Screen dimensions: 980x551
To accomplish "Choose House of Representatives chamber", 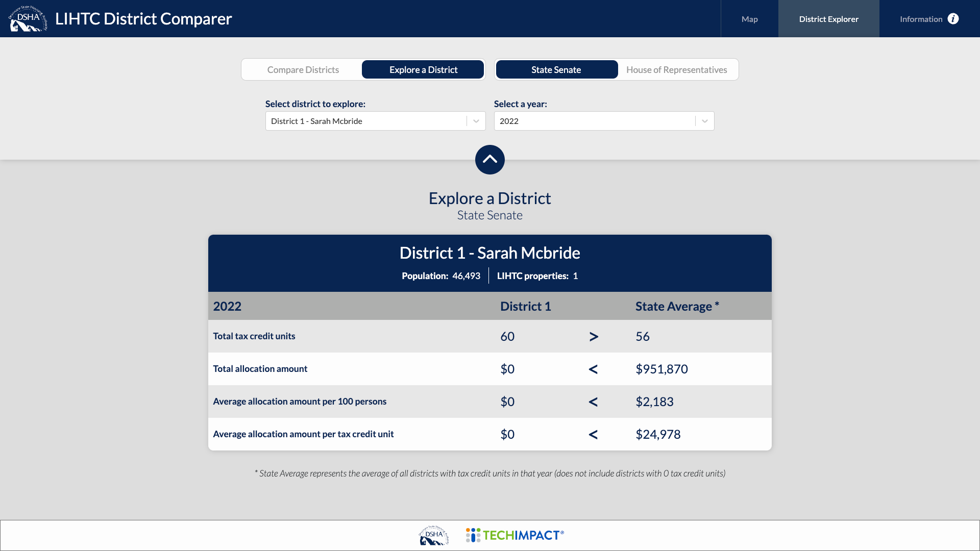I will (x=677, y=69).
